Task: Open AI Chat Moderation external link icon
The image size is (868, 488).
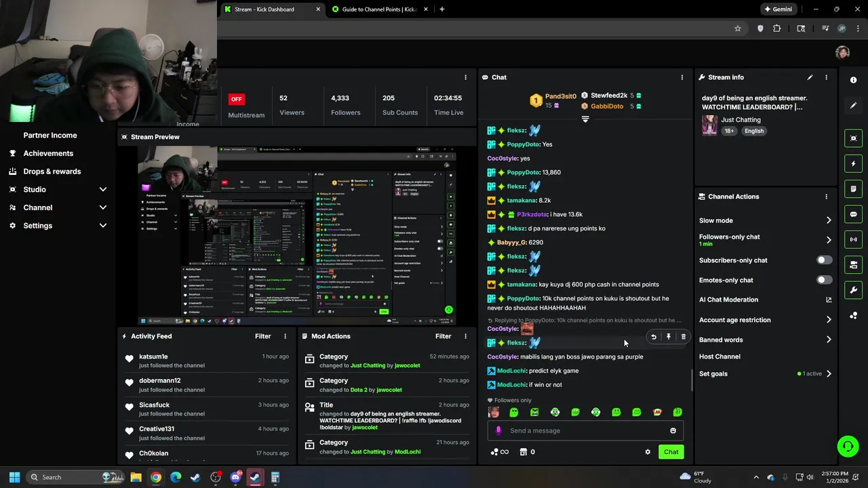Action: [x=829, y=300]
